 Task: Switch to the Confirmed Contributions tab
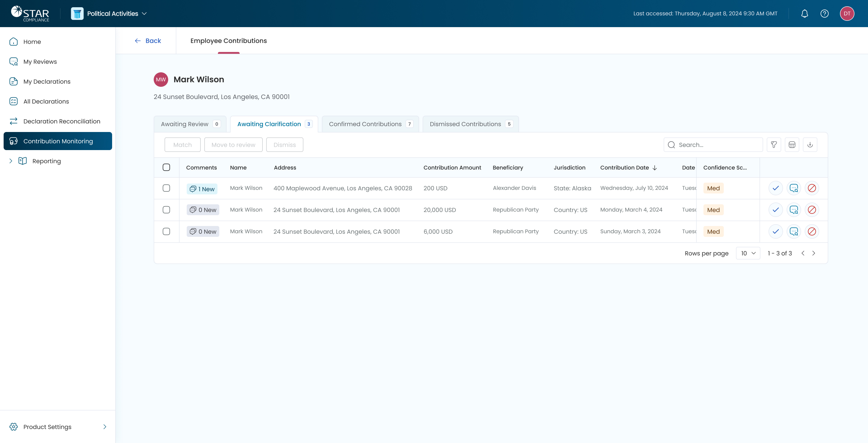[370, 124]
